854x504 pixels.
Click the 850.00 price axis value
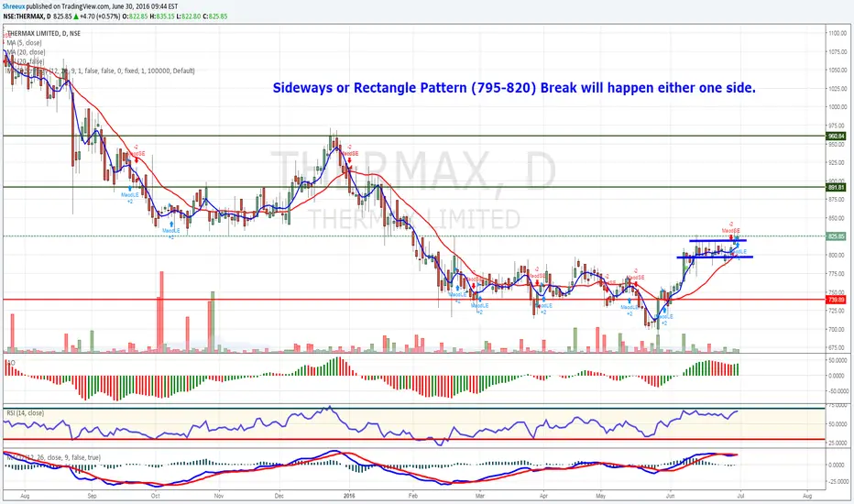tap(838, 218)
